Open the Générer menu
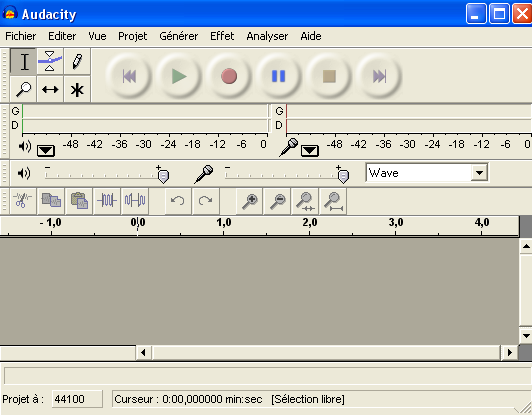 [179, 36]
